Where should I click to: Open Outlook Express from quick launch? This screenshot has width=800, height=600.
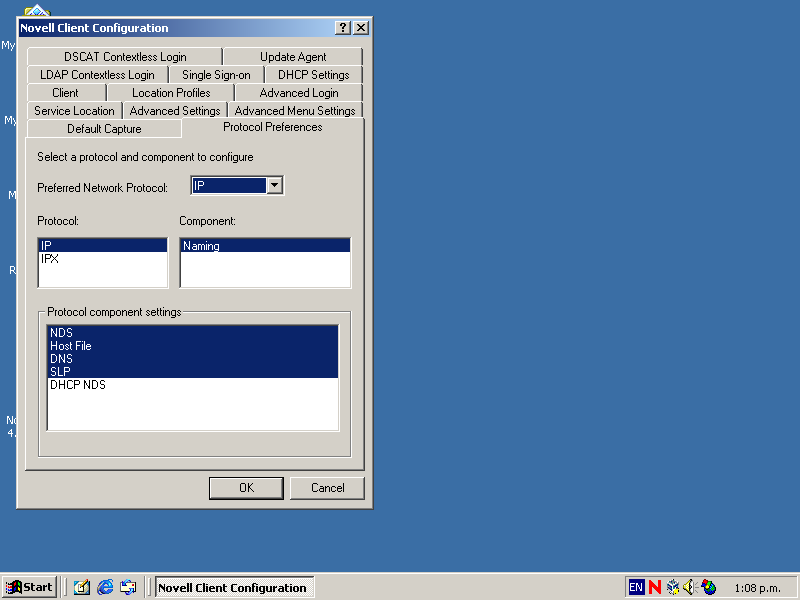tap(128, 587)
